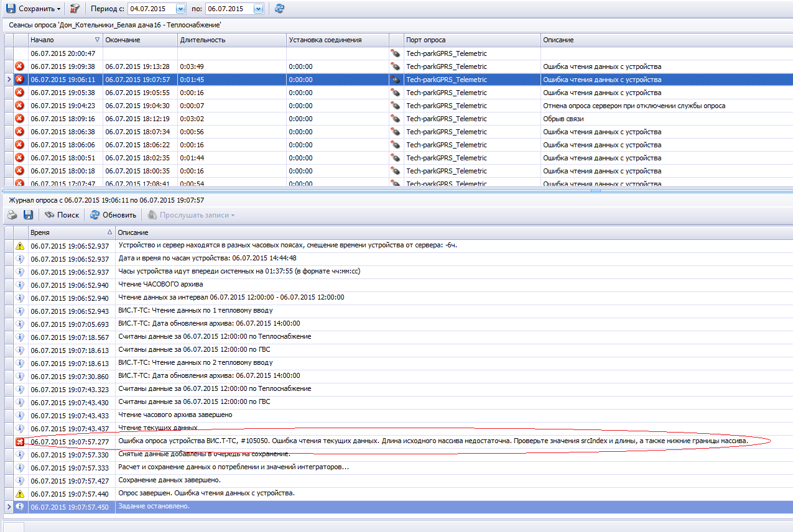793x532 pixels.
Task: Click error icon of session started 19:06:11
Action: [x=19, y=80]
